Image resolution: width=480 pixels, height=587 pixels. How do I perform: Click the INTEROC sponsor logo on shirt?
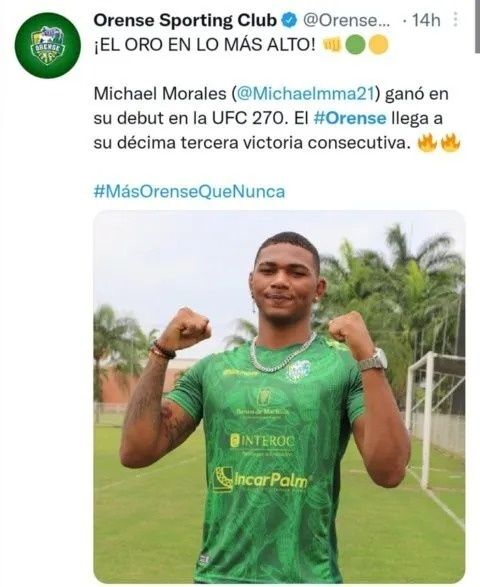[262, 440]
